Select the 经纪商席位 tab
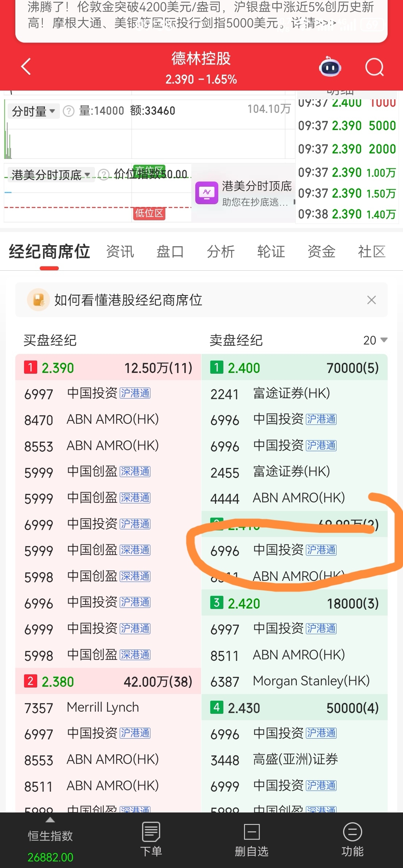The image size is (403, 868). tap(49, 252)
